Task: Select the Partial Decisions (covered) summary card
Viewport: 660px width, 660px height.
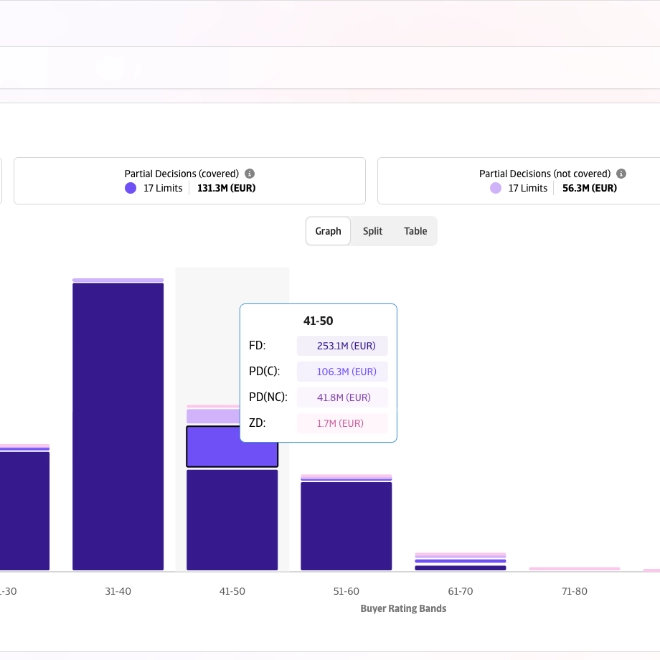Action: click(x=189, y=180)
